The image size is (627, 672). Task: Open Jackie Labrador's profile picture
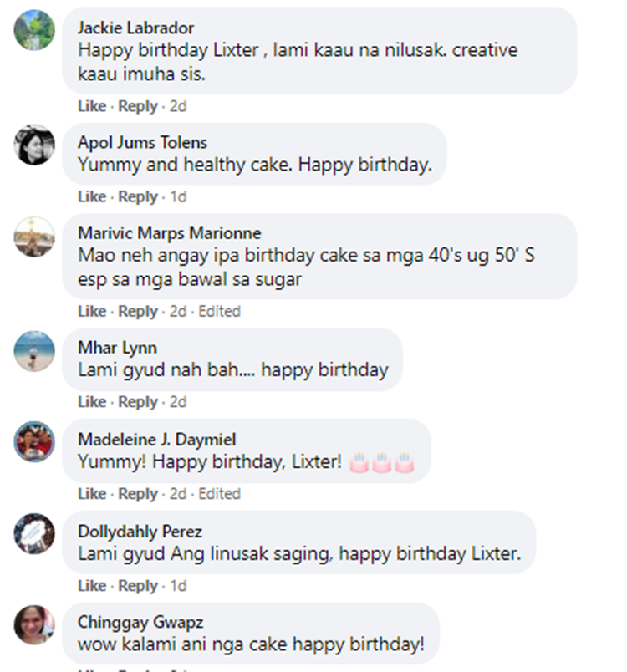[x=34, y=31]
